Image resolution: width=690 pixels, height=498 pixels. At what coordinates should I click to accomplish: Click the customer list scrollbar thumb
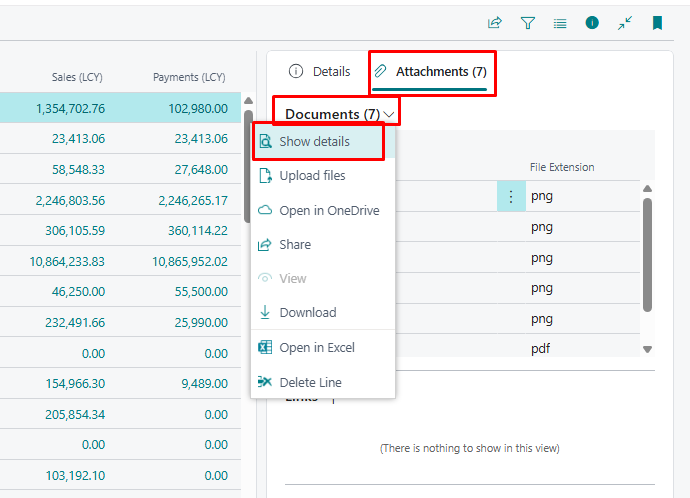click(248, 166)
